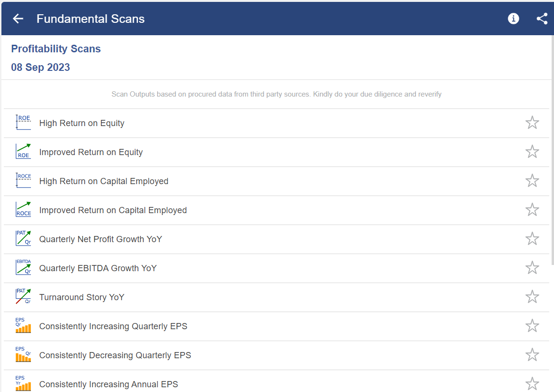Click the vertical scrollbar on the right edge
554x392 pixels.
tap(552, 150)
